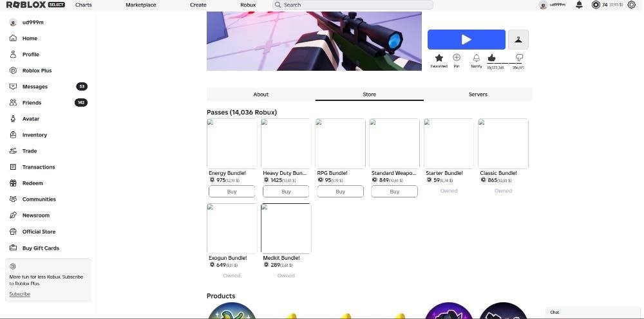Click the Friends count badge 142
This screenshot has height=319, width=644.
(x=81, y=102)
